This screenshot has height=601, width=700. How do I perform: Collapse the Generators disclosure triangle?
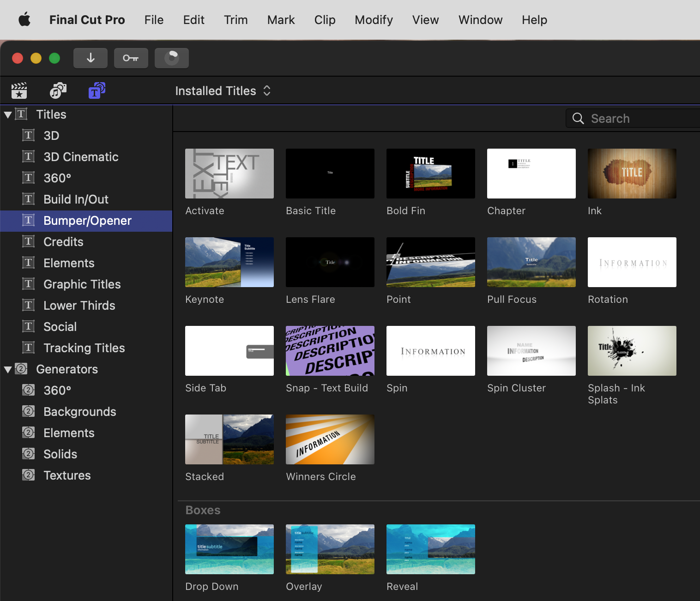[x=8, y=369]
